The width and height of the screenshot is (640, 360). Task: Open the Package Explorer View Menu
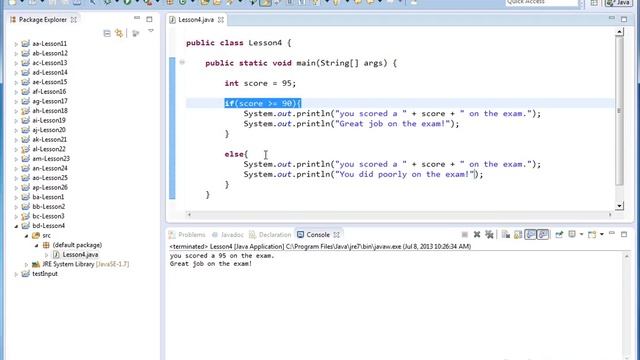pos(151,31)
